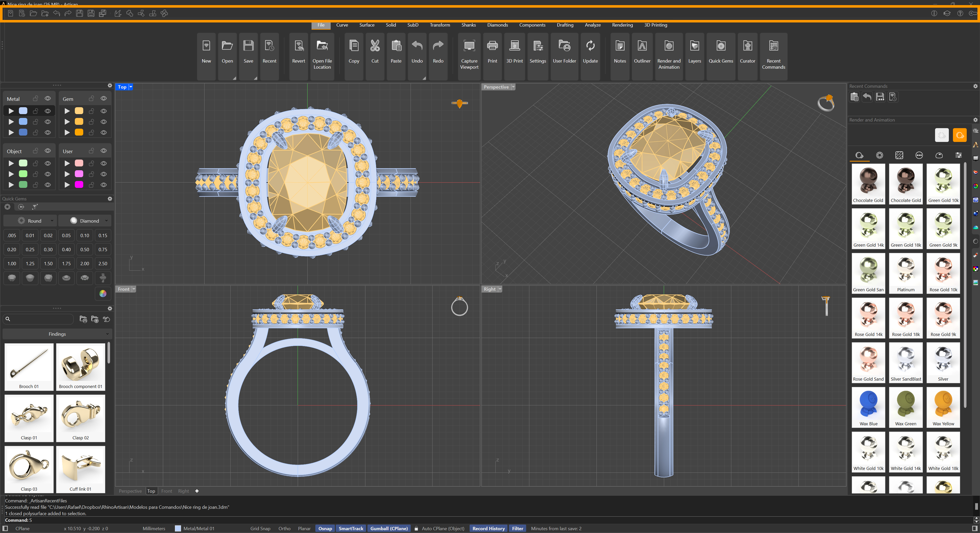The width and height of the screenshot is (980, 533).
Task: Select the 0.50 carat gem size
Action: 85,250
